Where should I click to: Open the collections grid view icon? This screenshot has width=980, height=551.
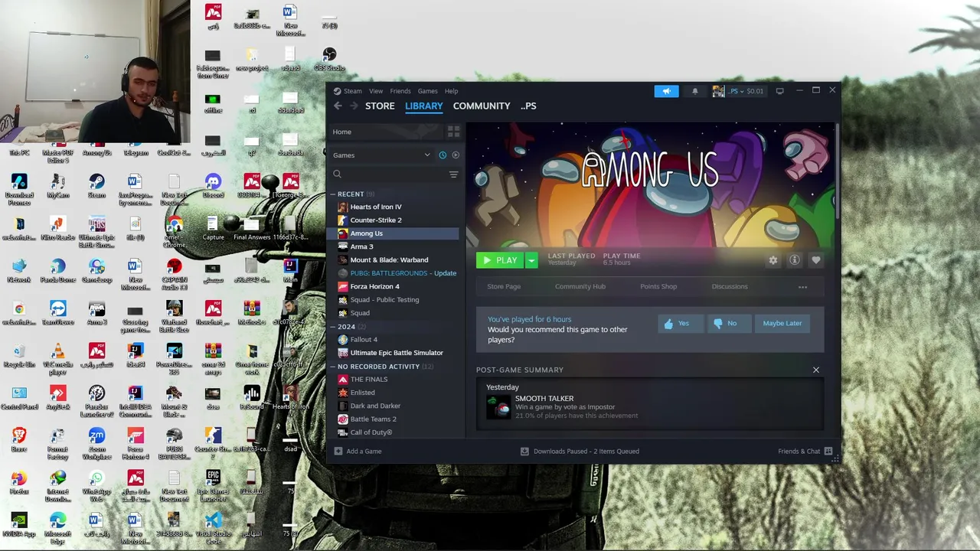(453, 132)
